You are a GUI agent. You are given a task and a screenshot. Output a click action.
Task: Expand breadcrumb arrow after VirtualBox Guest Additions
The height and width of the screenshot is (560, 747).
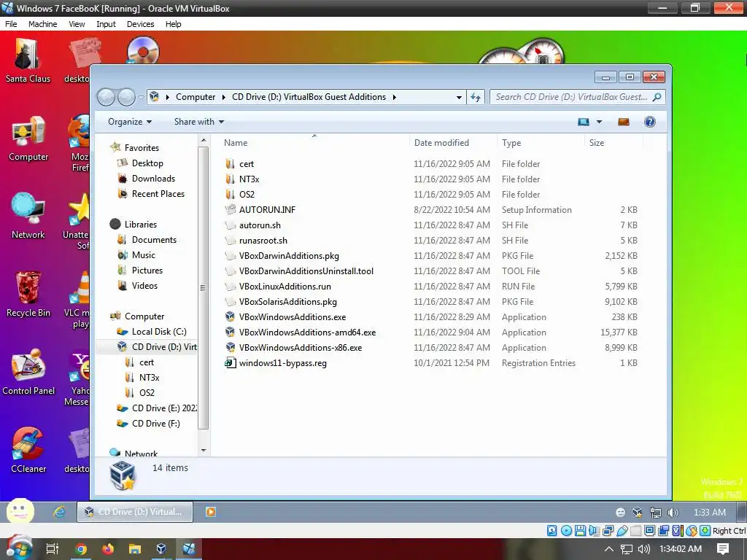tap(395, 97)
